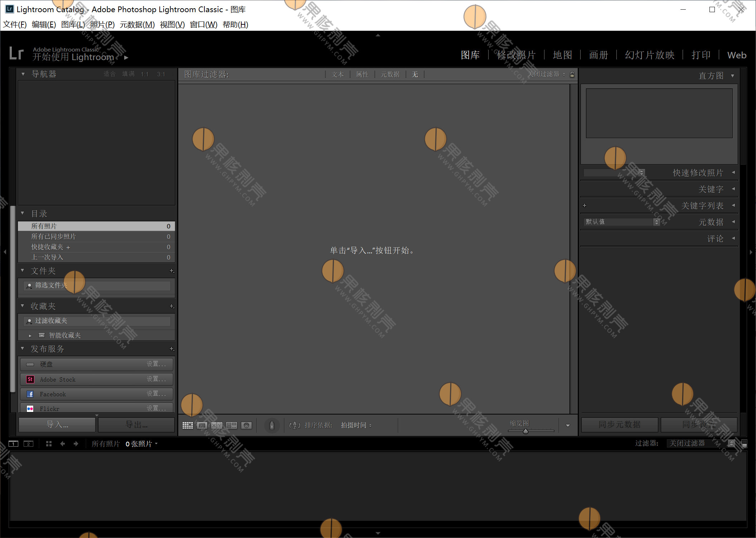The image size is (756, 538).
Task: Click the 导入... import button
Action: 57,425
